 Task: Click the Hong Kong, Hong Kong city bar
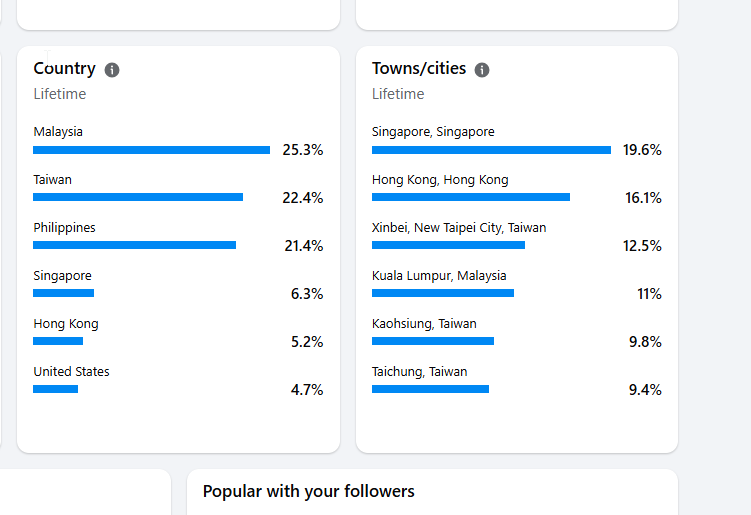(x=471, y=197)
